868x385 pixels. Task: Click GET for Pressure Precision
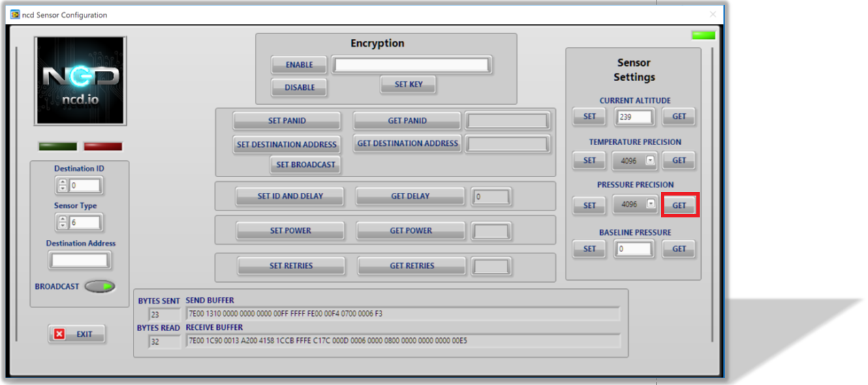coord(679,204)
